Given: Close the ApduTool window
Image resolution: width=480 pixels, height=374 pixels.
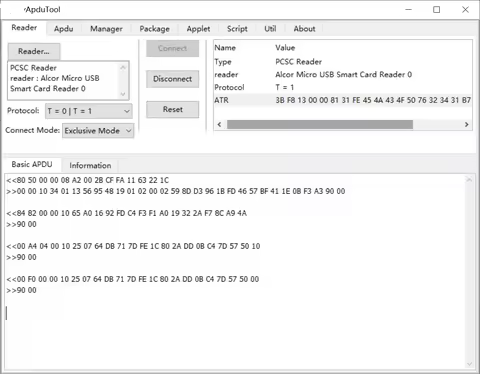Looking at the screenshot, I should [465, 10].
